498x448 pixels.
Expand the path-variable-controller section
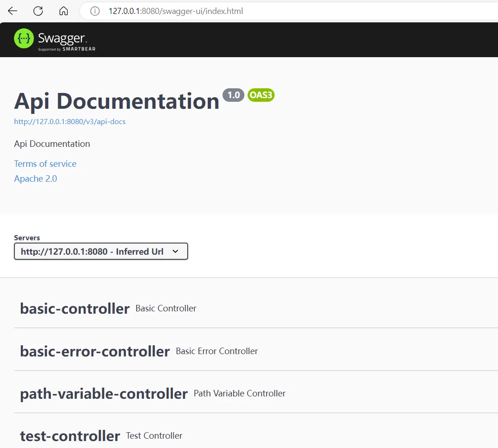pos(104,394)
